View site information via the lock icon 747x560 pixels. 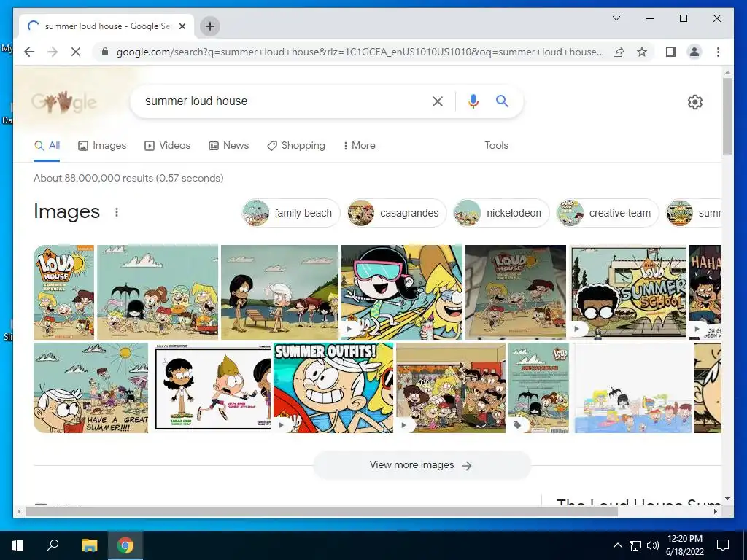pyautogui.click(x=105, y=52)
